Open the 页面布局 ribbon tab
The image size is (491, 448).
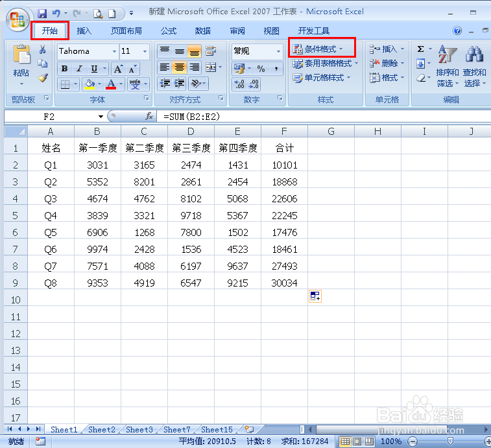click(x=126, y=30)
